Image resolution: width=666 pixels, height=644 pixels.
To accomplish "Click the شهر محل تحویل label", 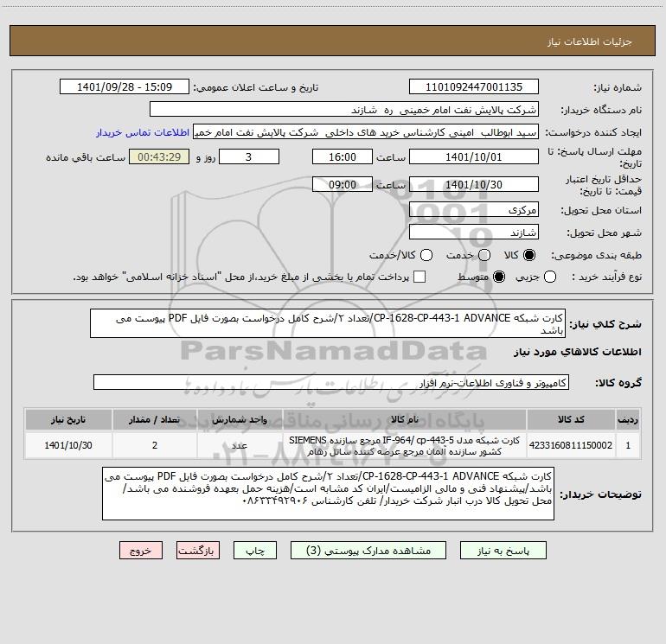I will point(605,233).
